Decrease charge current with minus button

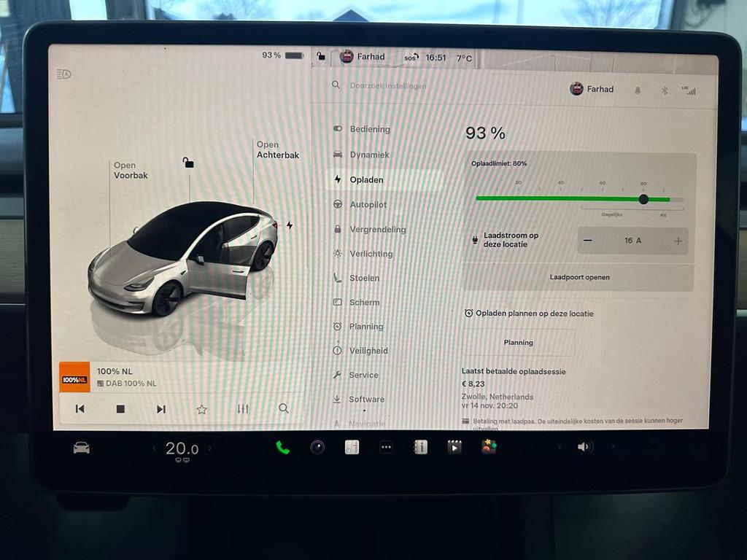click(x=588, y=241)
